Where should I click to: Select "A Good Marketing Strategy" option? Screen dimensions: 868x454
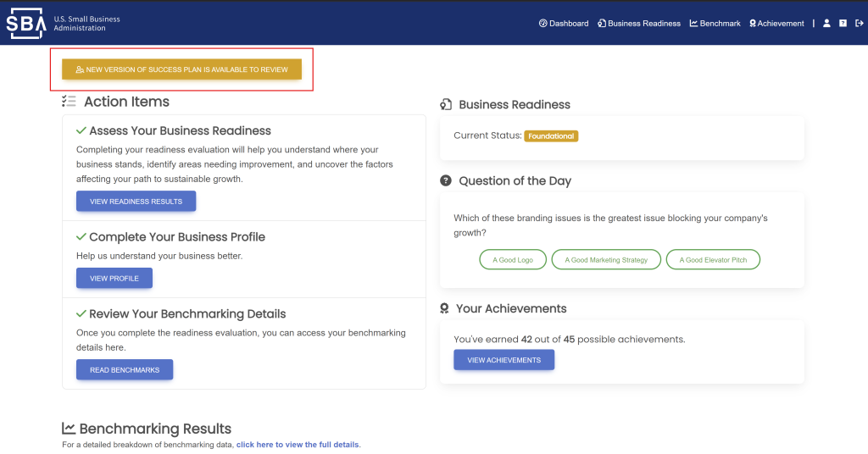tap(606, 260)
